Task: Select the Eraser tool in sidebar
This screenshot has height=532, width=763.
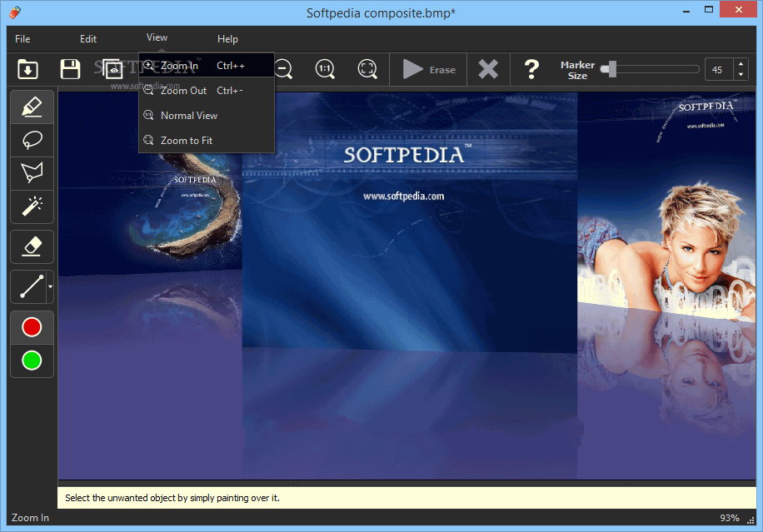Action: click(32, 246)
